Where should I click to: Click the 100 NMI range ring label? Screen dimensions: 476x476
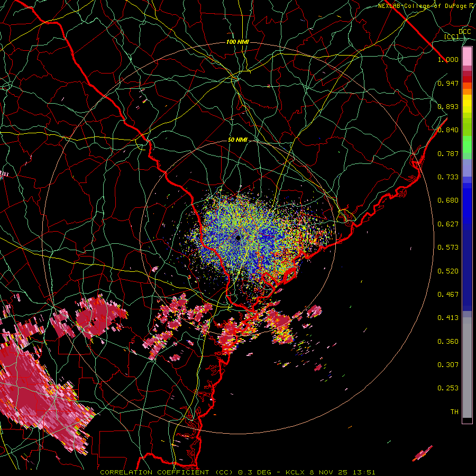[237, 42]
